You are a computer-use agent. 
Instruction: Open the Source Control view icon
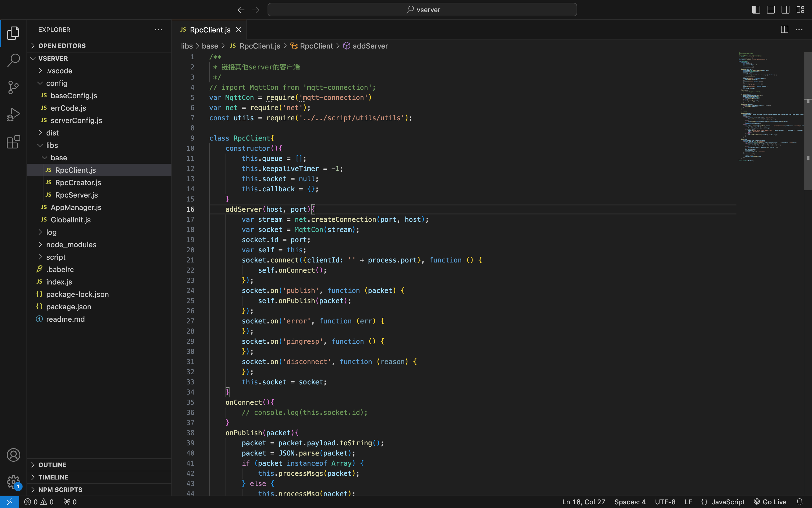coord(14,87)
